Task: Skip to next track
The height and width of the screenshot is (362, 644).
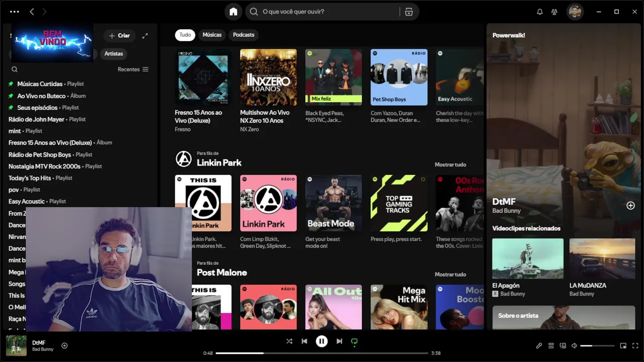Action: 339,341
